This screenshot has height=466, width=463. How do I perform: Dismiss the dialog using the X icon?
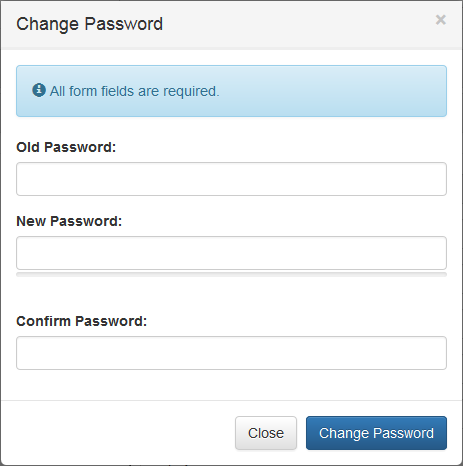[440, 20]
